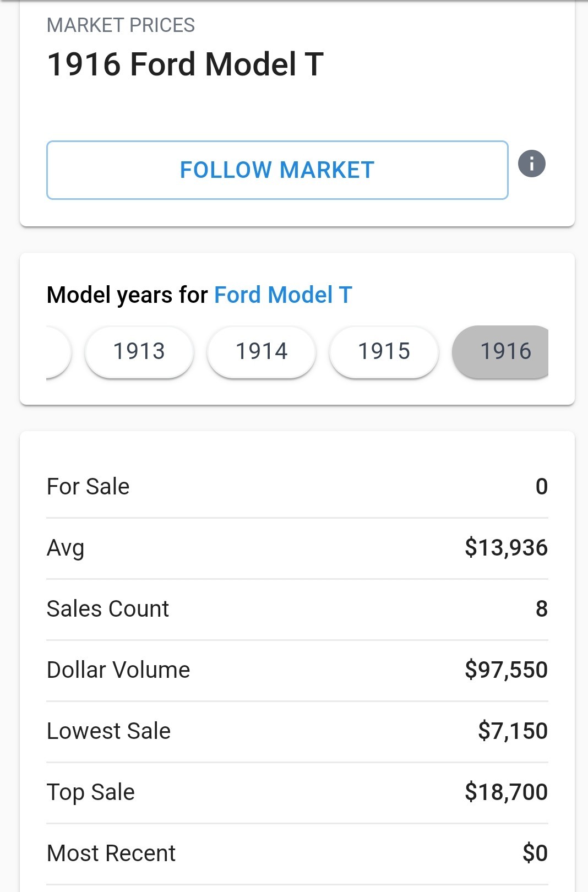
Task: Click the partially hidden year chip before 1913
Action: coord(58,351)
